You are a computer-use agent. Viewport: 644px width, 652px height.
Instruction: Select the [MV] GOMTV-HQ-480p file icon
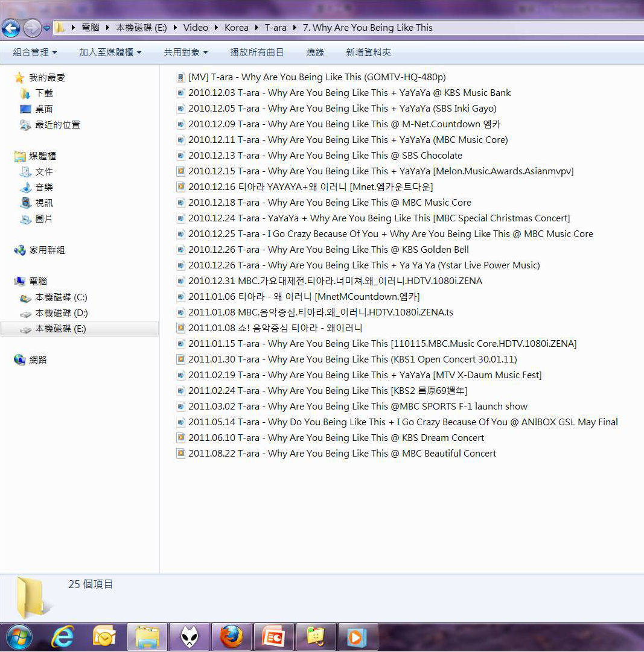pos(180,77)
